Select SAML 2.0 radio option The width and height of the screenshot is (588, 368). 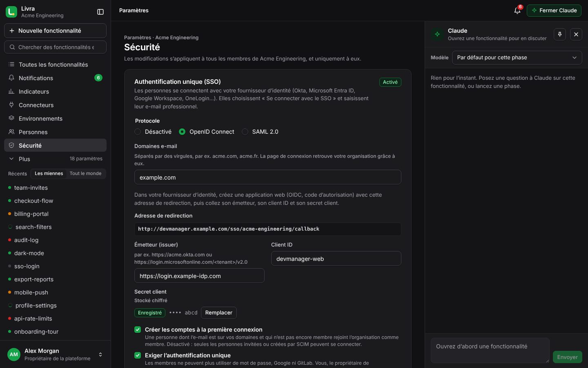click(x=245, y=132)
